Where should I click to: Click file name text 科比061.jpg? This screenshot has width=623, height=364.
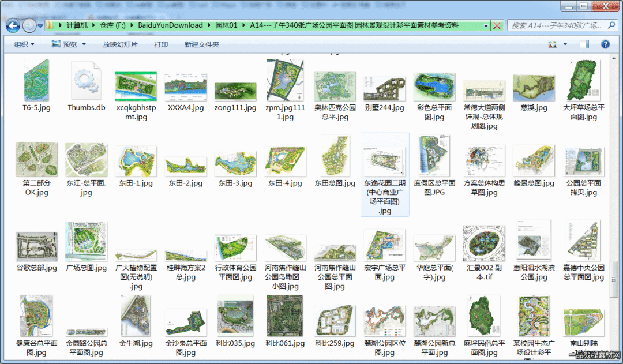285,343
